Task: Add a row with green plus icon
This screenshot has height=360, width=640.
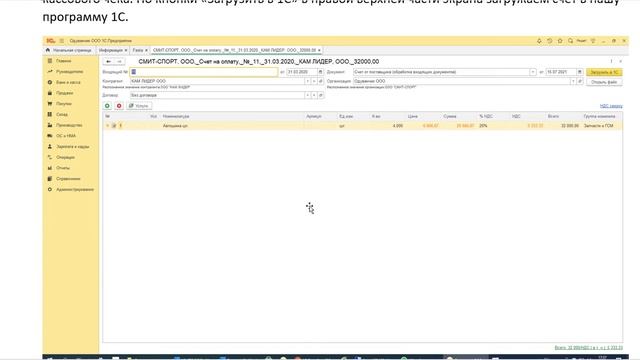Action: pos(107,106)
